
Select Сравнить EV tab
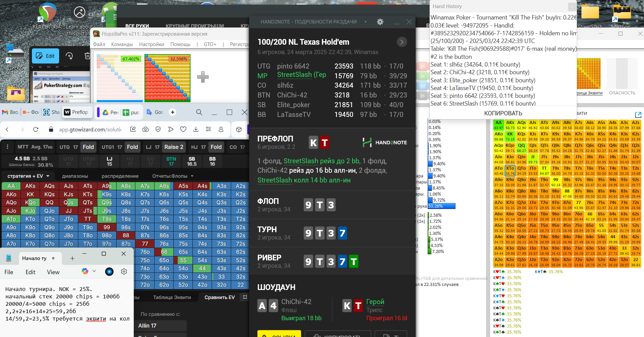(219, 297)
